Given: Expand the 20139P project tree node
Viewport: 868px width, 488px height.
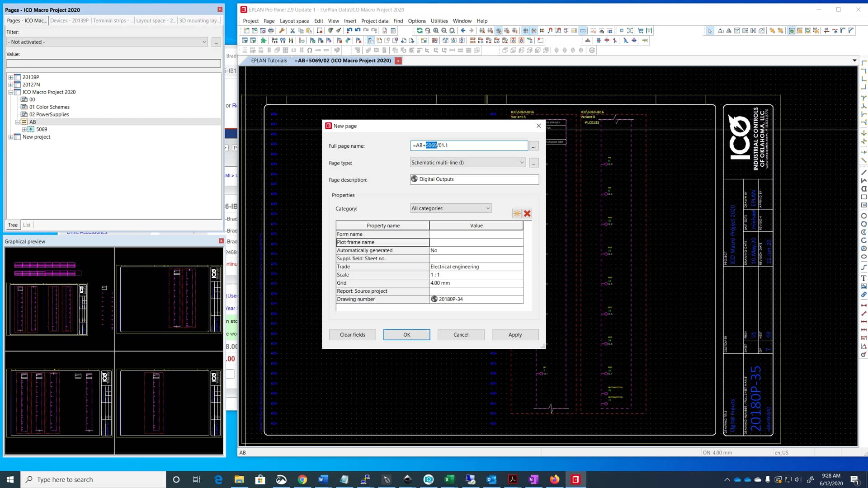Looking at the screenshot, I should [11, 77].
